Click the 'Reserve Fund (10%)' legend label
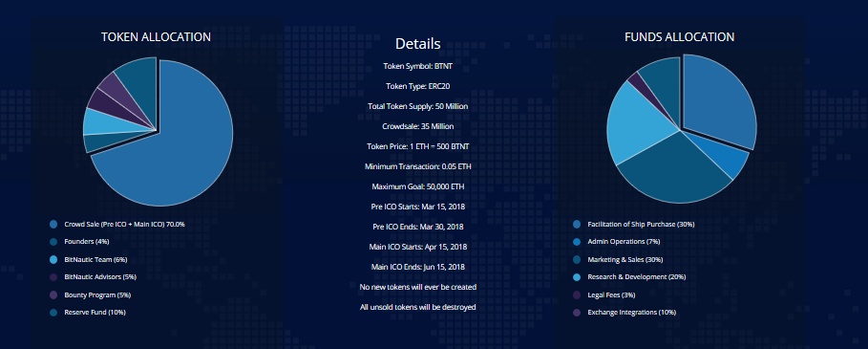Image resolution: width=868 pixels, height=349 pixels. 95,313
